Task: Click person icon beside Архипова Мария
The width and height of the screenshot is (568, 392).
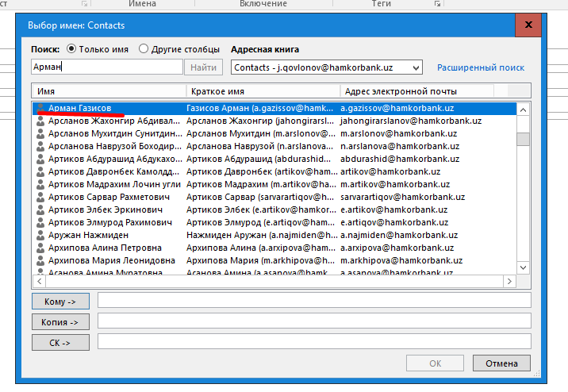Action: pos(40,260)
